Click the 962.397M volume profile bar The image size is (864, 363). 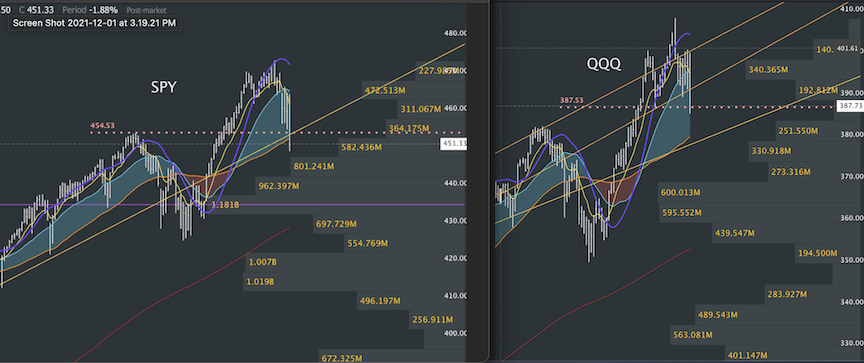(x=360, y=186)
